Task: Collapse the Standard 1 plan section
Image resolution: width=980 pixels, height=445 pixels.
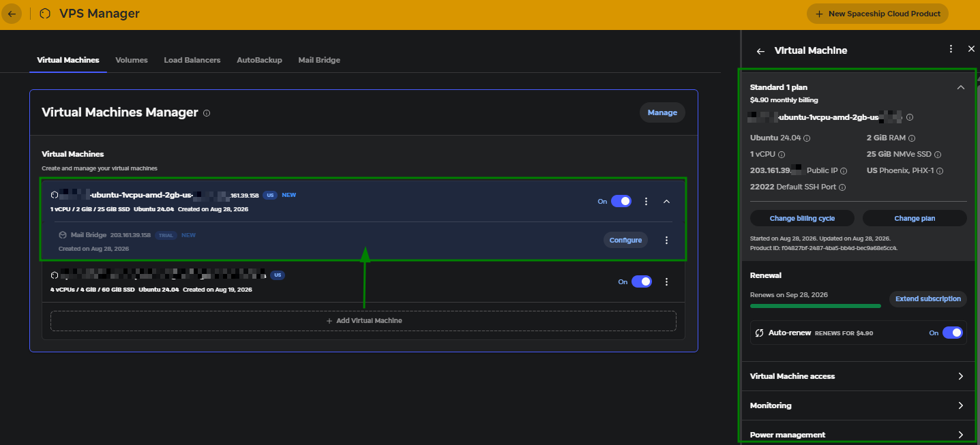Action: (x=960, y=87)
